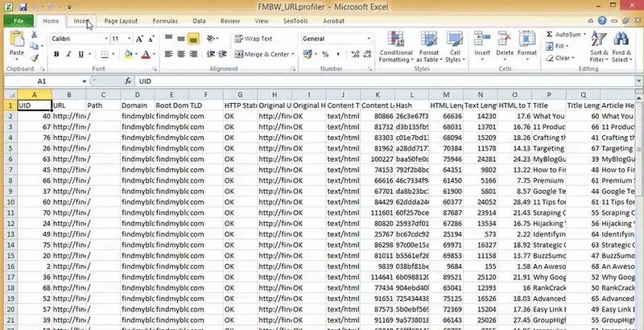
Task: Click the Select All corner button
Action: 10,95
